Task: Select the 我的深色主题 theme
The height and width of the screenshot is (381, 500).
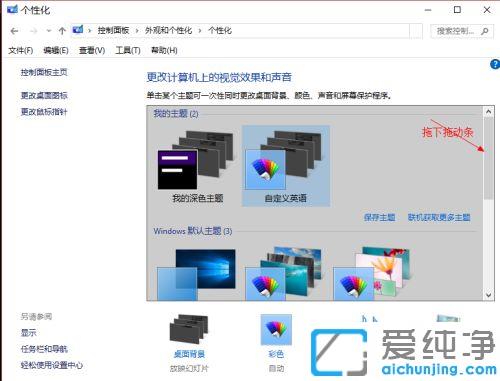Action: [x=197, y=166]
